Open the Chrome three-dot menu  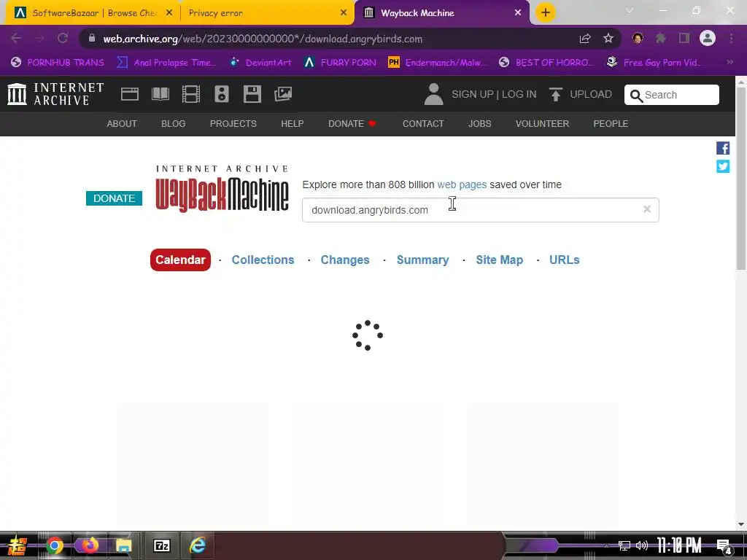(x=731, y=38)
